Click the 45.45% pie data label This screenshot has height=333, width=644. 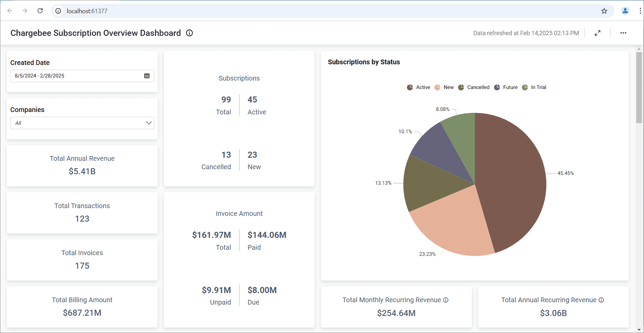566,173
